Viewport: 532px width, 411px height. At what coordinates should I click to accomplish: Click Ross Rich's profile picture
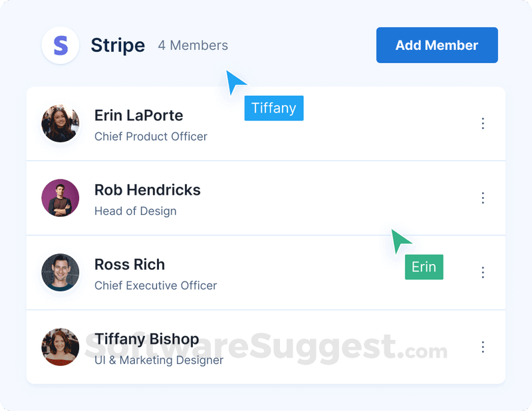pyautogui.click(x=61, y=273)
